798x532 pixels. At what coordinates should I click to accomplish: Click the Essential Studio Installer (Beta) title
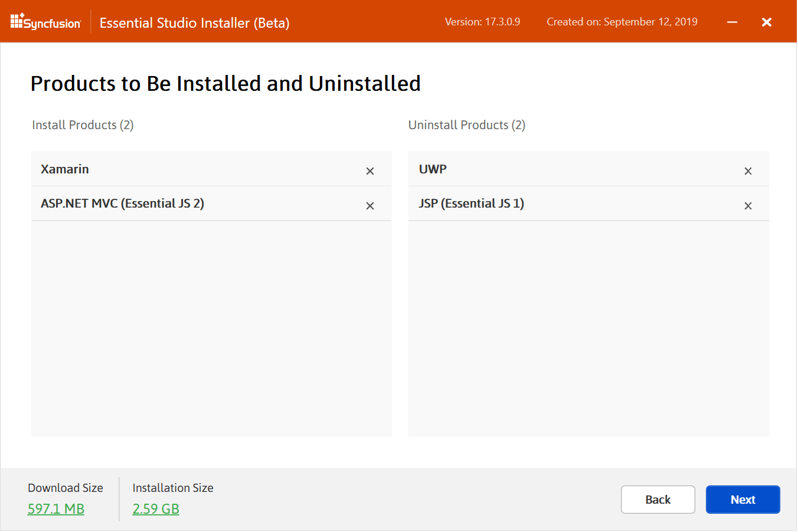coord(194,23)
